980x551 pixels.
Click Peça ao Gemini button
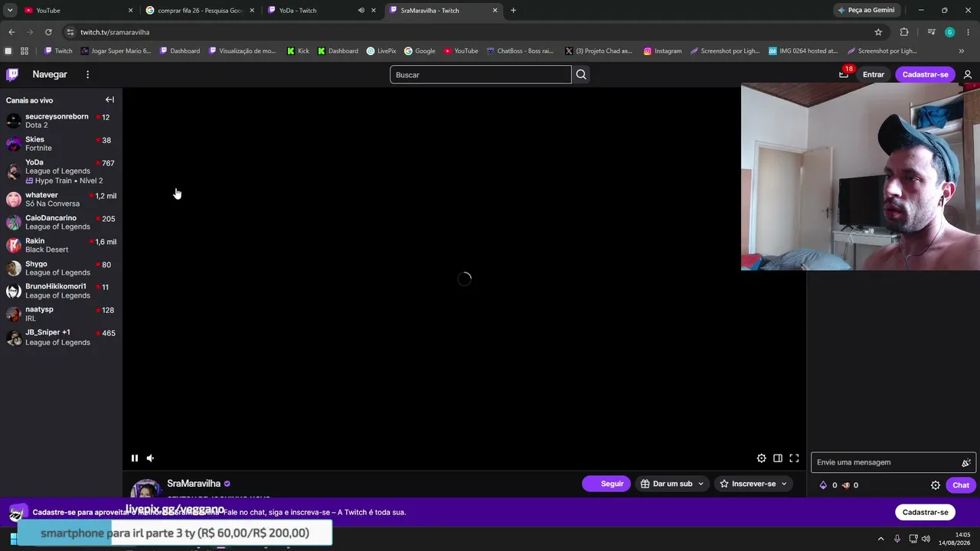[866, 10]
